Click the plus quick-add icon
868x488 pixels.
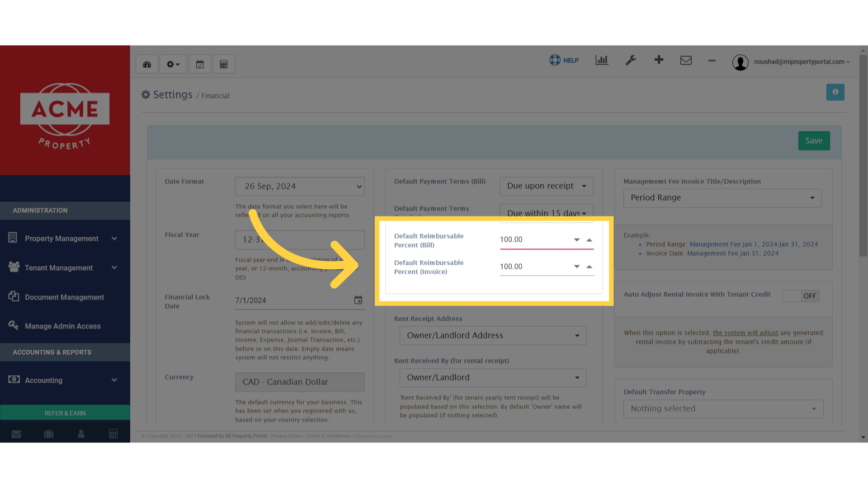tap(659, 60)
